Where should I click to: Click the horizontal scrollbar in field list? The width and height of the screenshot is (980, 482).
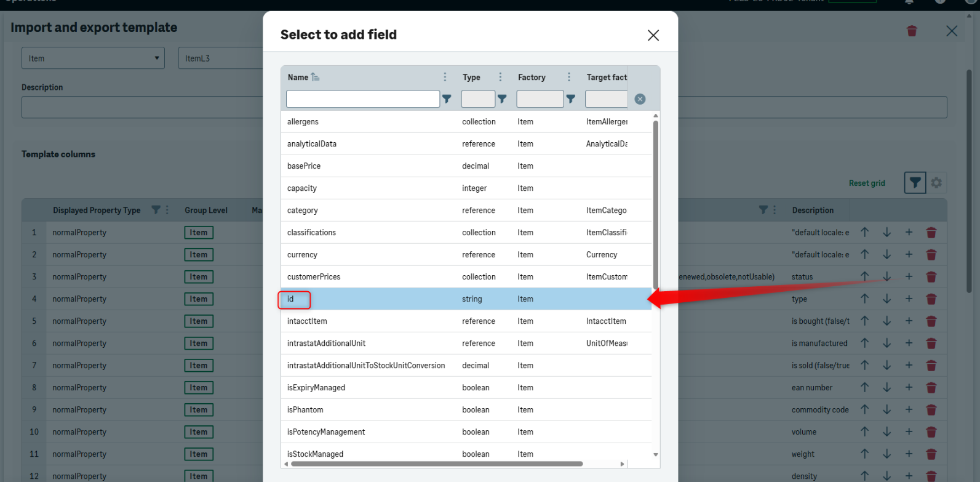pyautogui.click(x=437, y=464)
